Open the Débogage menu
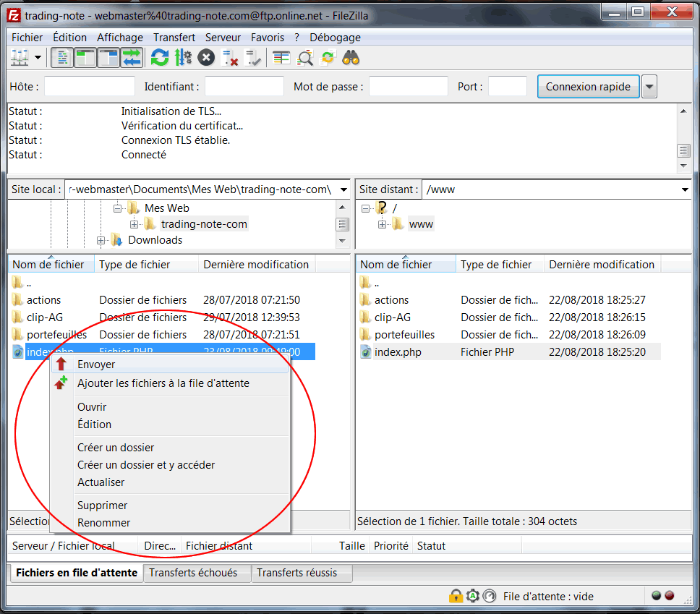The image size is (700, 614). tap(336, 38)
